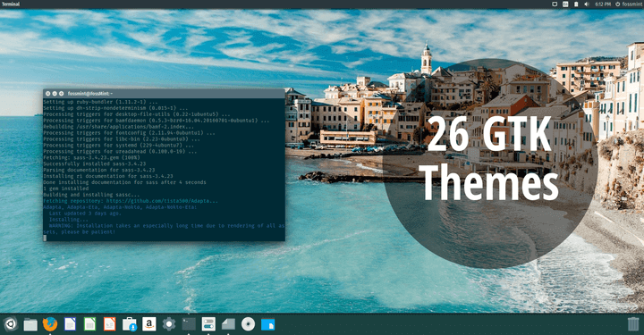Click 'Setting up ruby-bundler' terminal line
The image size is (644, 335).
[x=100, y=102]
